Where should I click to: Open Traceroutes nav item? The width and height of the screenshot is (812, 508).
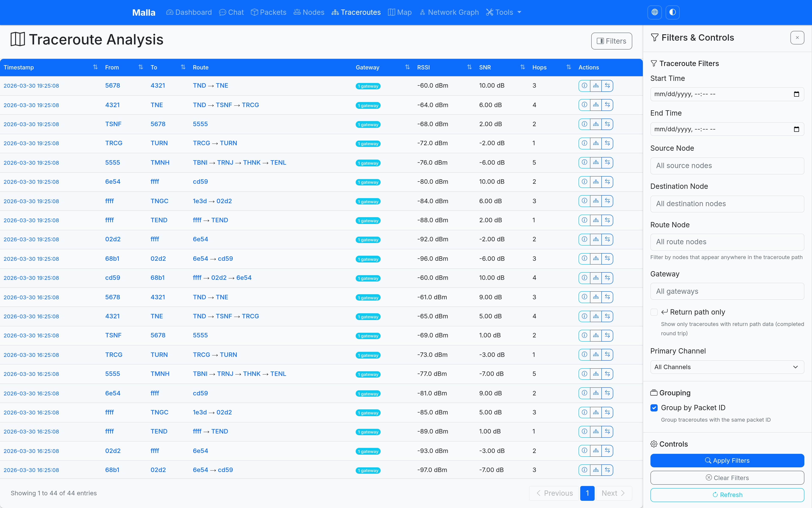[x=356, y=12]
